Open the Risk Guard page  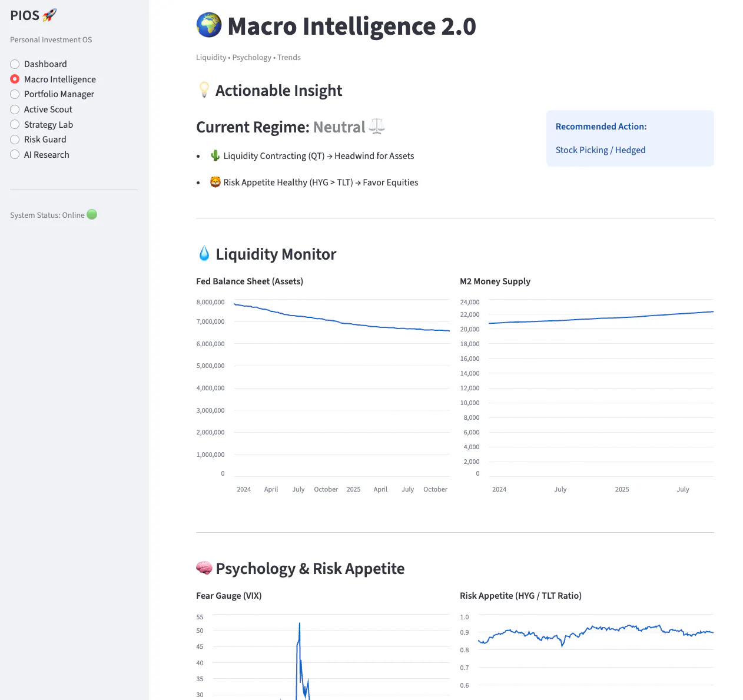(x=15, y=140)
